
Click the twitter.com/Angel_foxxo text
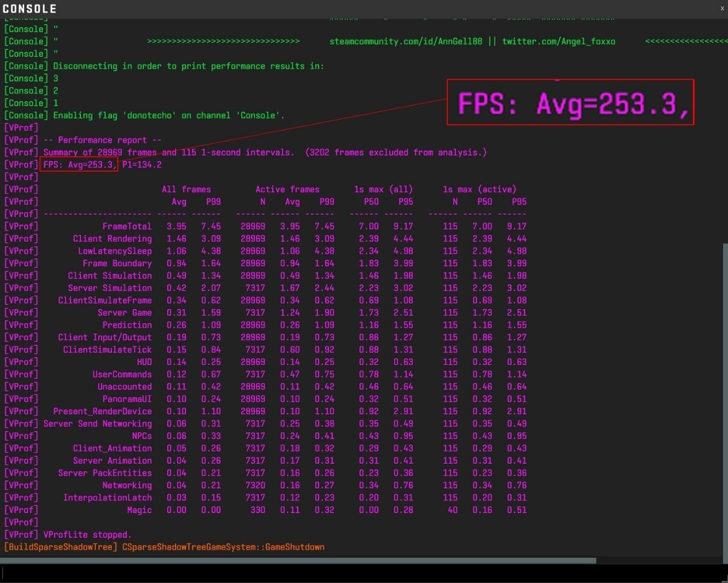coord(558,41)
